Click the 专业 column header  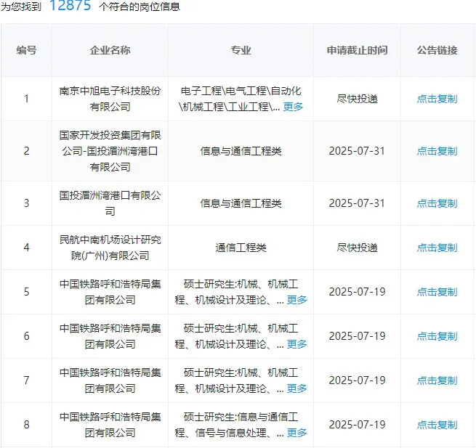(241, 50)
